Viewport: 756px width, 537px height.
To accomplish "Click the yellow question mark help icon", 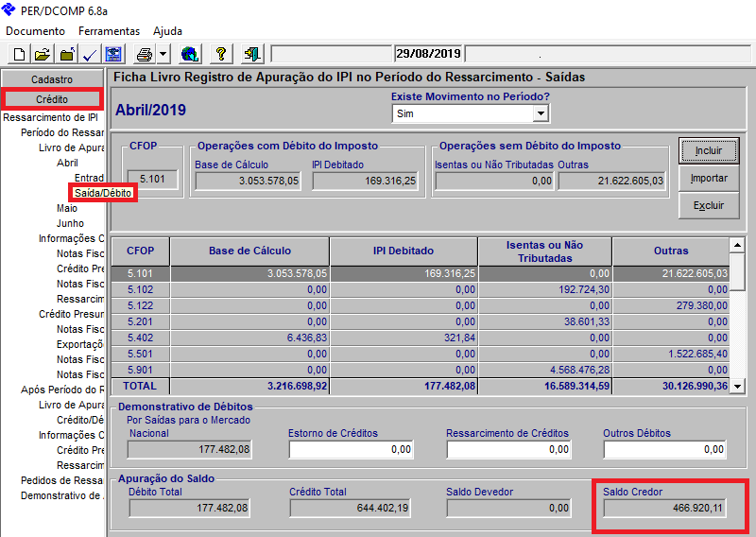I will coord(221,54).
